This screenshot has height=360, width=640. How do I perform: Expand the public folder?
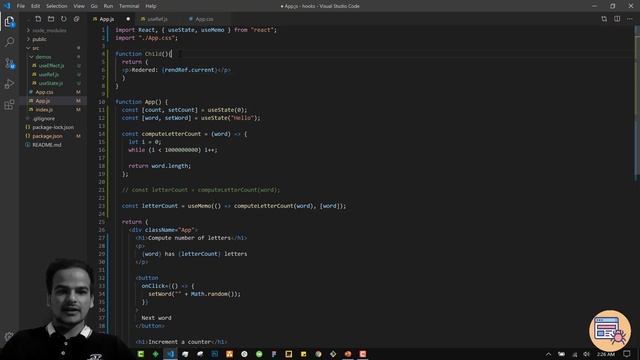(x=39, y=39)
